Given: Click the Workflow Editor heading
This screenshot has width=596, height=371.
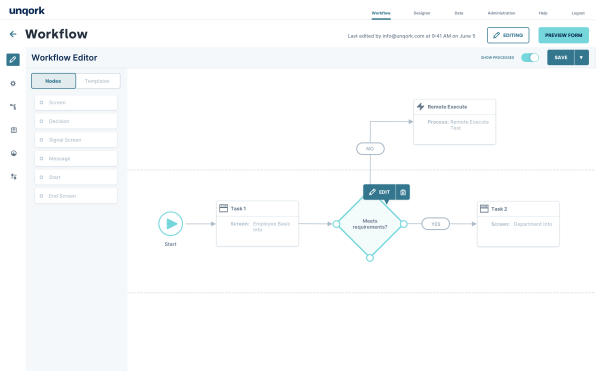Looking at the screenshot, I should (64, 58).
